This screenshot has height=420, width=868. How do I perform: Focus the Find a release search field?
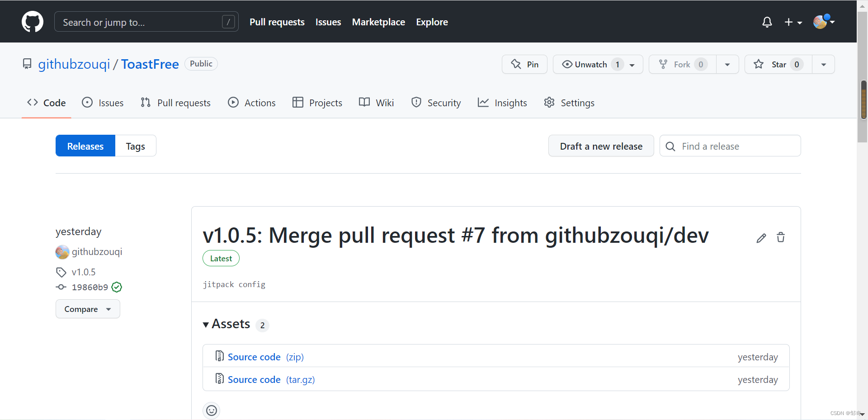click(x=730, y=146)
